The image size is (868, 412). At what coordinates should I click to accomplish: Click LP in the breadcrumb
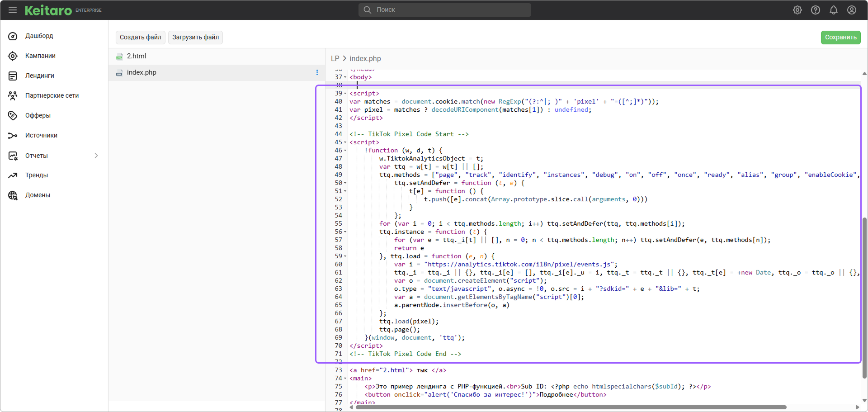click(x=335, y=59)
